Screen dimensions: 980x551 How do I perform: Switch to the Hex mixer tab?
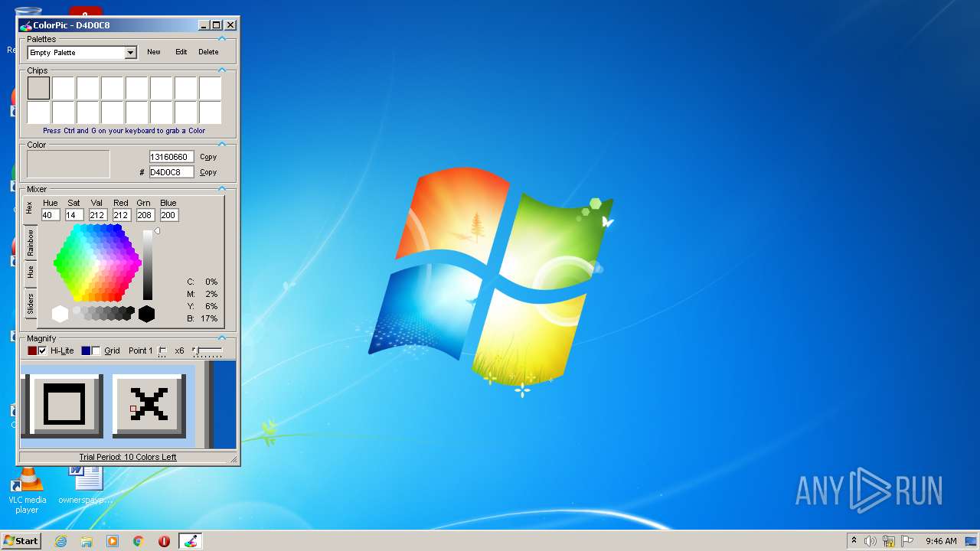[x=30, y=208]
